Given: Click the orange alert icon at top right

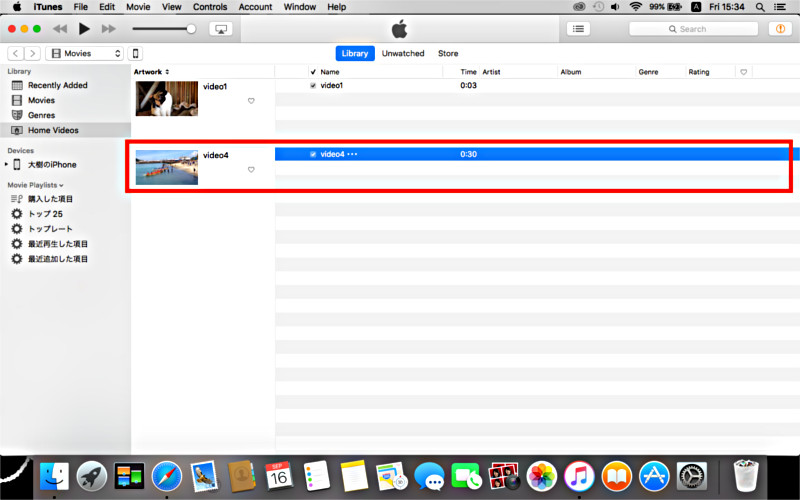Looking at the screenshot, I should [778, 29].
